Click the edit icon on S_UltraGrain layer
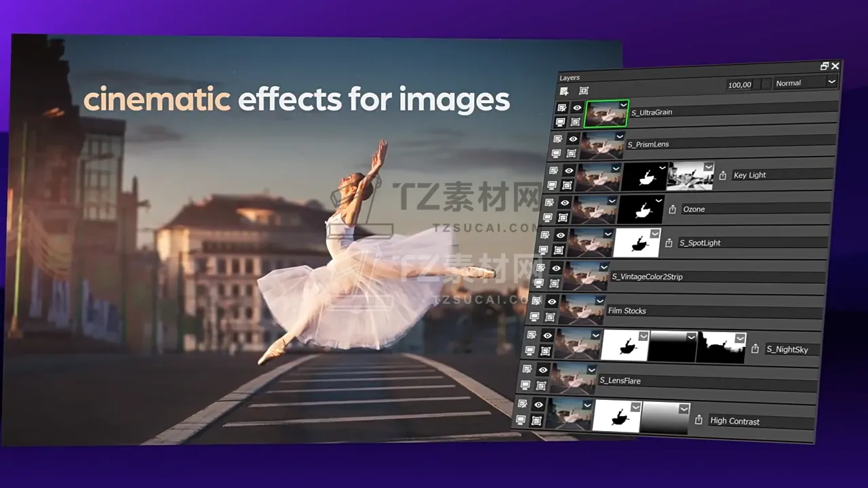Screen dimensions: 868x488 [x=561, y=108]
